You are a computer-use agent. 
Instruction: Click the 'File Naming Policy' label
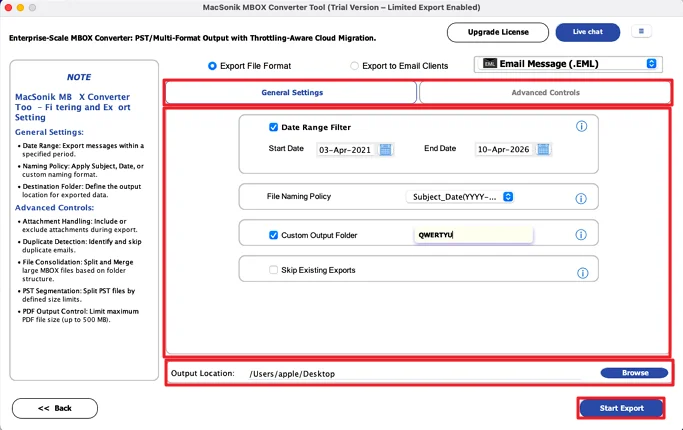point(299,196)
